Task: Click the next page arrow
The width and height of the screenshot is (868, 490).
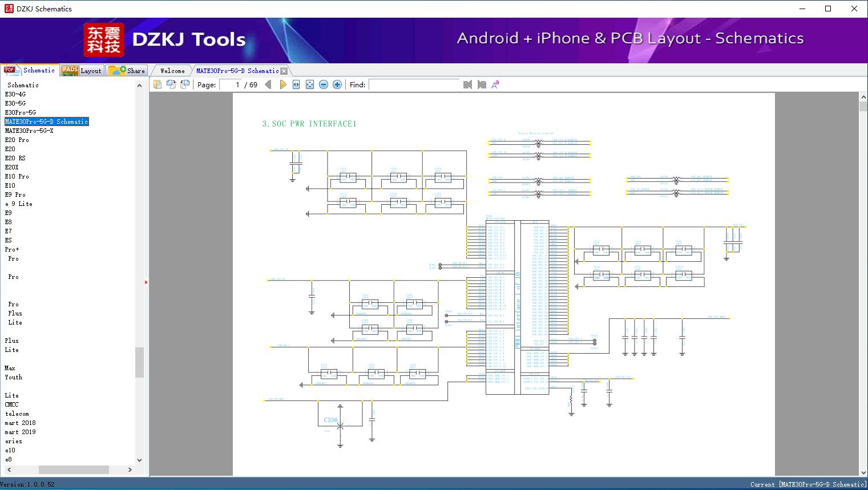Action: (x=282, y=84)
